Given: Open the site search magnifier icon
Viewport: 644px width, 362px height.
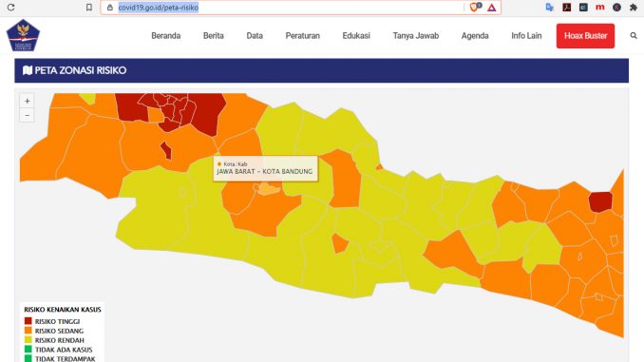Looking at the screenshot, I should (x=634, y=36).
